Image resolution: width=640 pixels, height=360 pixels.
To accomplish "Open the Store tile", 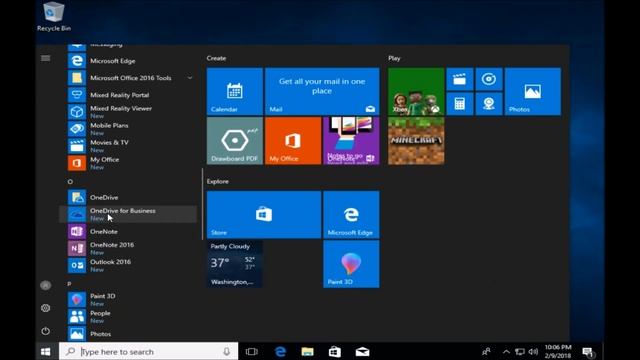I will tap(264, 215).
